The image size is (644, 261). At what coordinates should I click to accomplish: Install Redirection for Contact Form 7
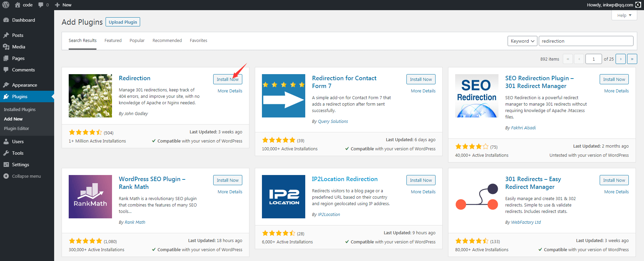pos(421,79)
